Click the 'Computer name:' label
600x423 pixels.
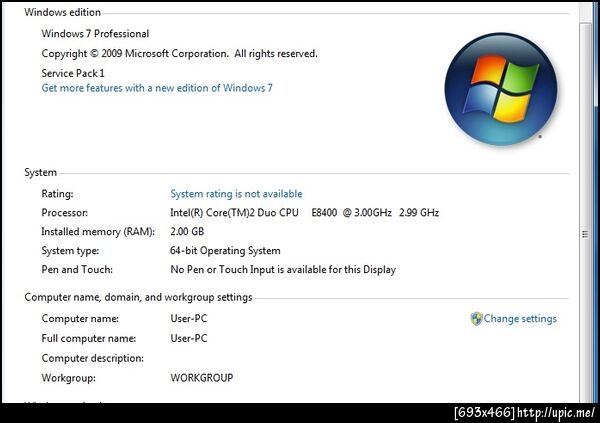coord(80,318)
